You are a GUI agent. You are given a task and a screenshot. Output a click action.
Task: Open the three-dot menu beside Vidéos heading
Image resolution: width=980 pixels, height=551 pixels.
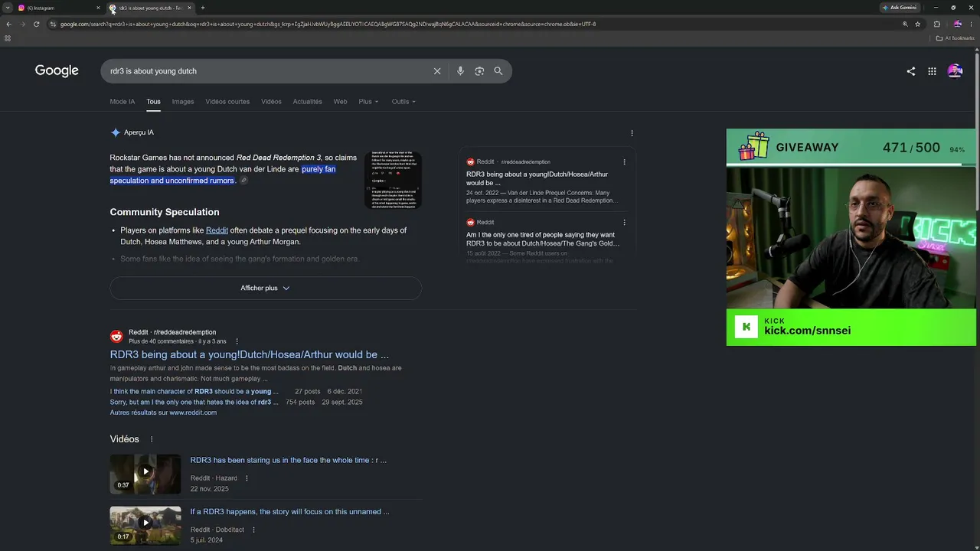[x=152, y=439]
